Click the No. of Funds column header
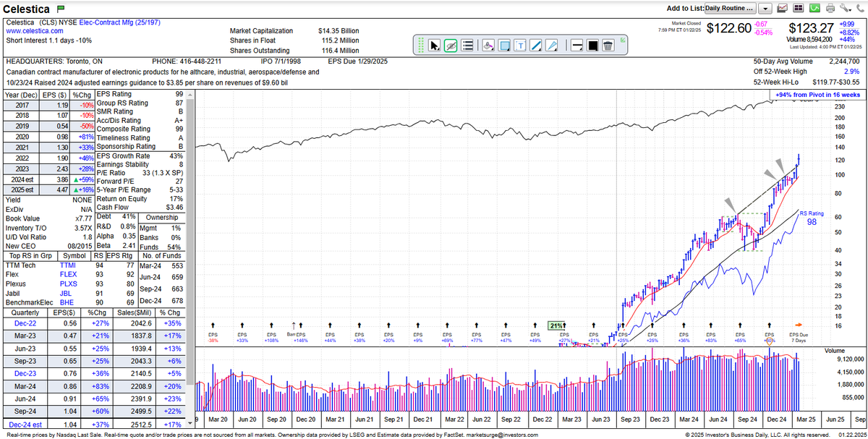The image size is (868, 439). (x=163, y=255)
